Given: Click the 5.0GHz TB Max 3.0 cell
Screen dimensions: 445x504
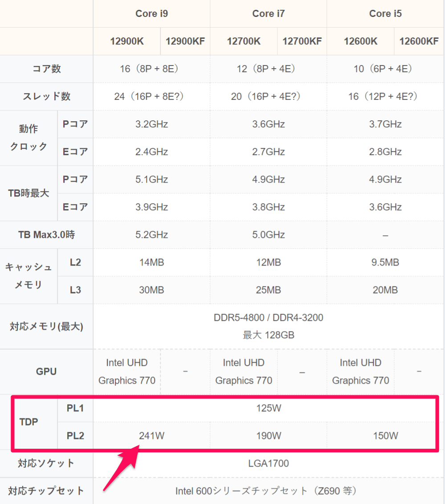Looking at the screenshot, I should 268,235.
